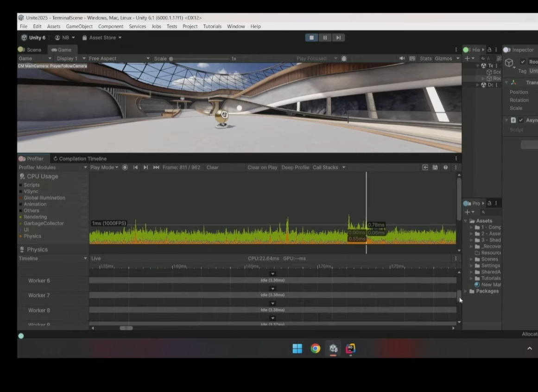
Task: Open profiler toolbar kebab menu
Action: point(456,167)
